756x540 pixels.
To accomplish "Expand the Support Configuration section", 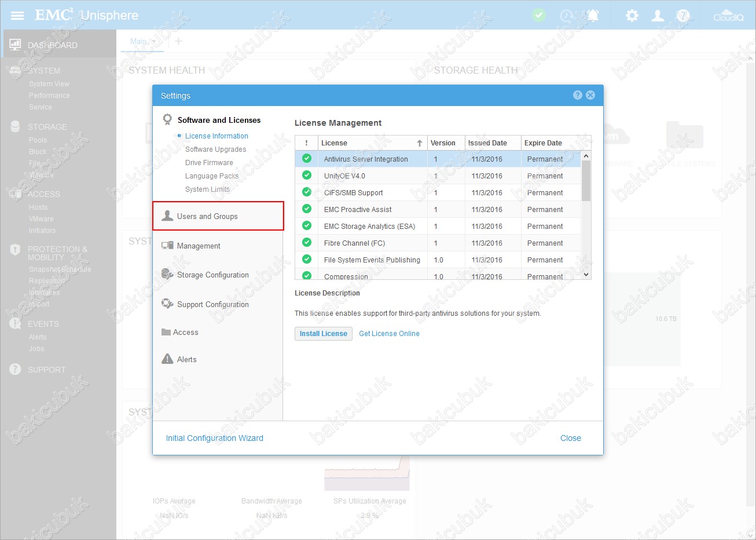I will click(x=213, y=304).
